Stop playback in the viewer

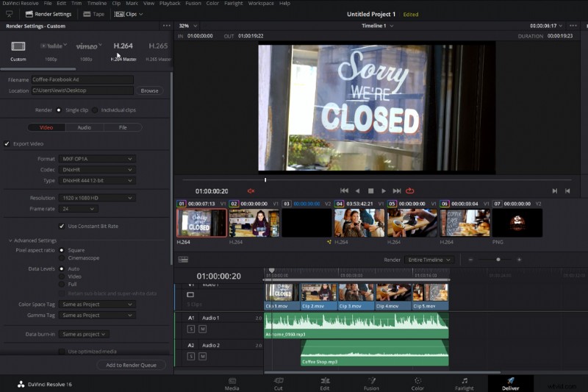pos(370,191)
